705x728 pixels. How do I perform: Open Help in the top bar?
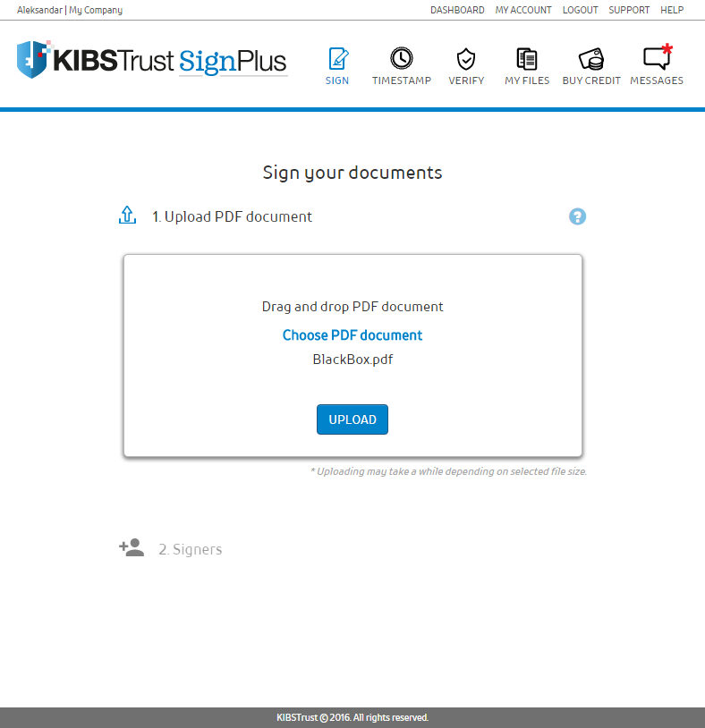(672, 11)
